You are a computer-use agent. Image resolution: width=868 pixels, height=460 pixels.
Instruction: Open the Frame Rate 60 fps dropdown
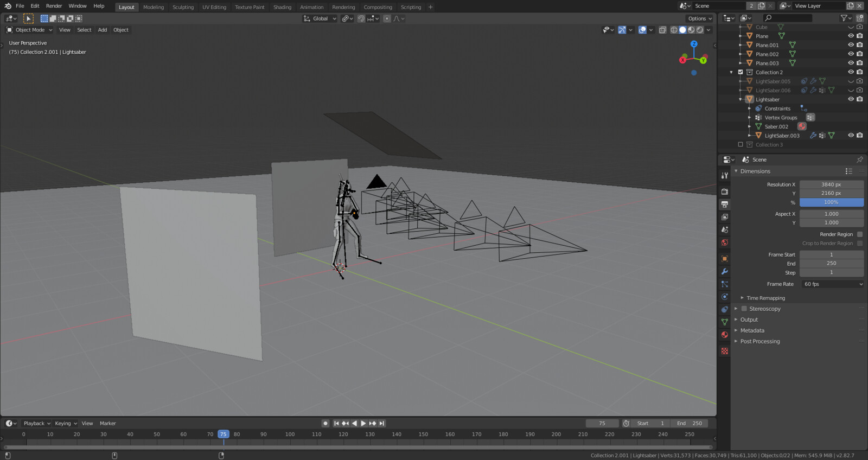click(x=832, y=284)
